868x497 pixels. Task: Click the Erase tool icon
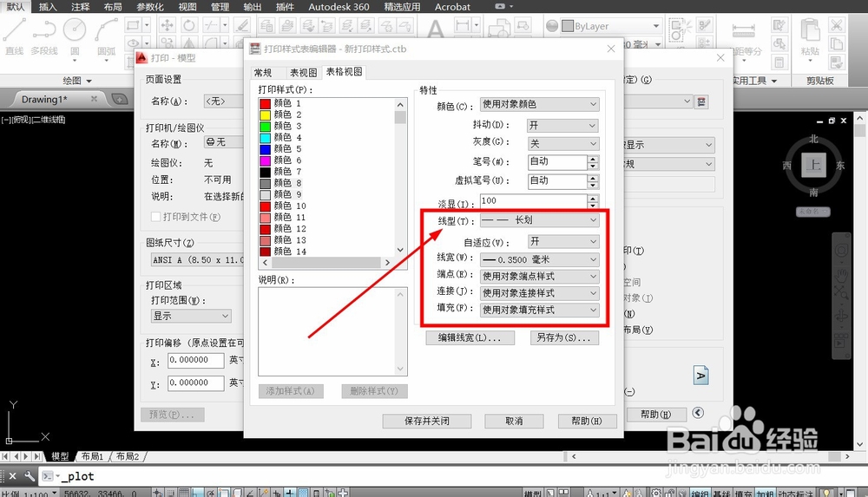[241, 25]
